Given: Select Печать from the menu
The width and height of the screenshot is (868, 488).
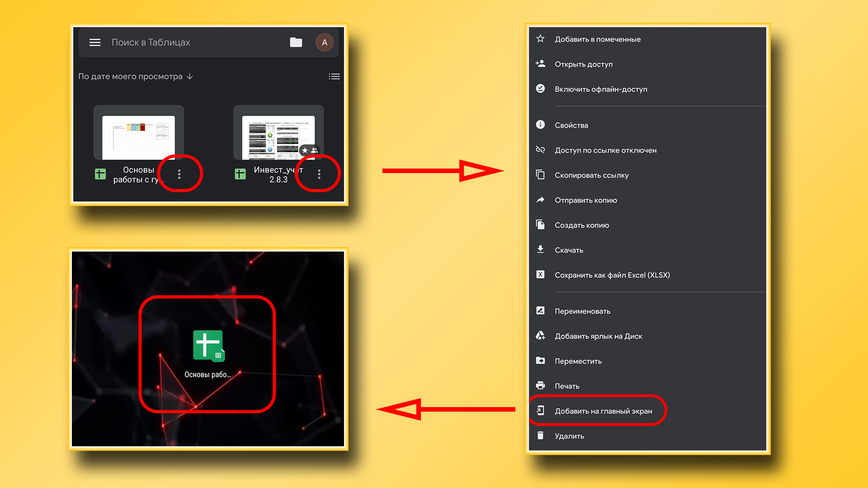Looking at the screenshot, I should (x=647, y=386).
